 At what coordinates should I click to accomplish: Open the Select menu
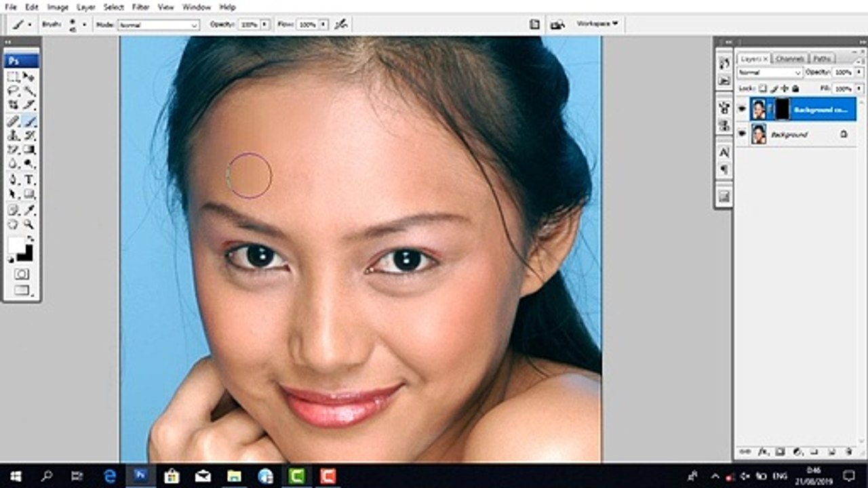113,7
